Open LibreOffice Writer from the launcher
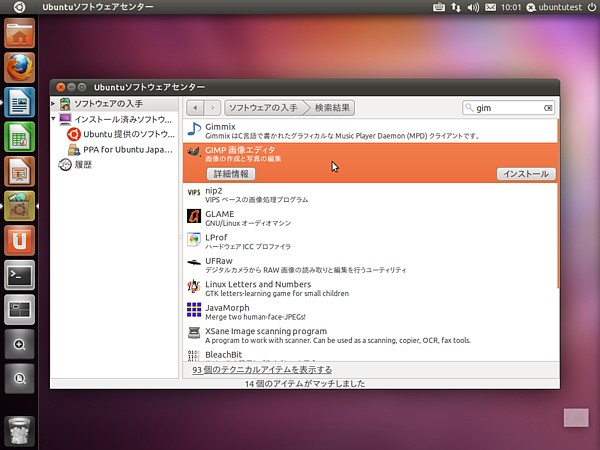600x450 pixels. pos(20,102)
